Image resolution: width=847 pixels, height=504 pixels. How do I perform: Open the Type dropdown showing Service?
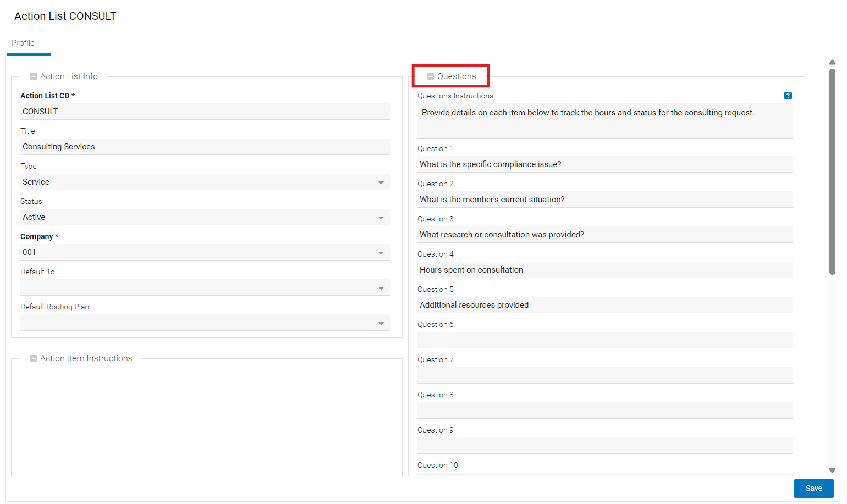coord(205,182)
